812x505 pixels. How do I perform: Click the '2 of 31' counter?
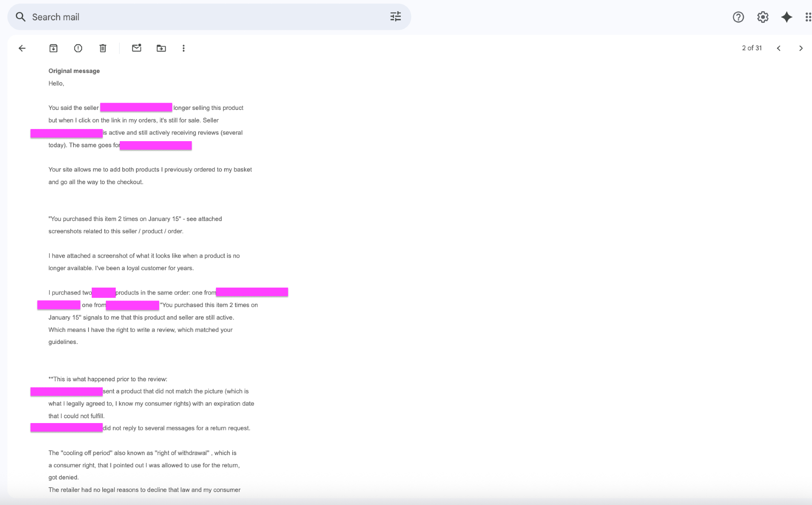click(752, 48)
